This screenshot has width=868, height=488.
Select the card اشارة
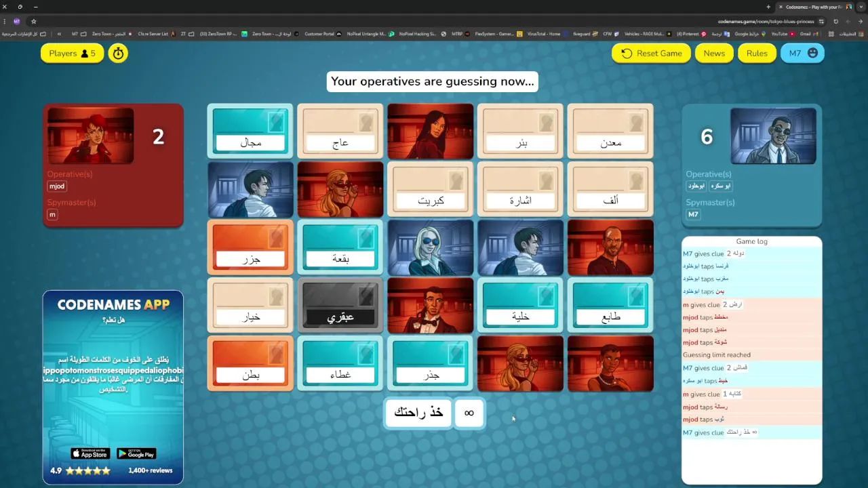click(x=520, y=189)
